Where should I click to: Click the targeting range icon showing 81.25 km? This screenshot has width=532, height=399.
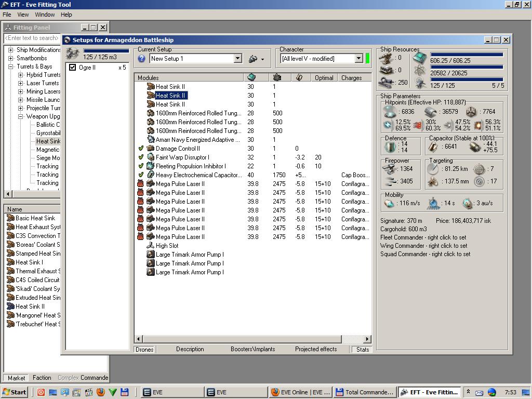click(433, 169)
